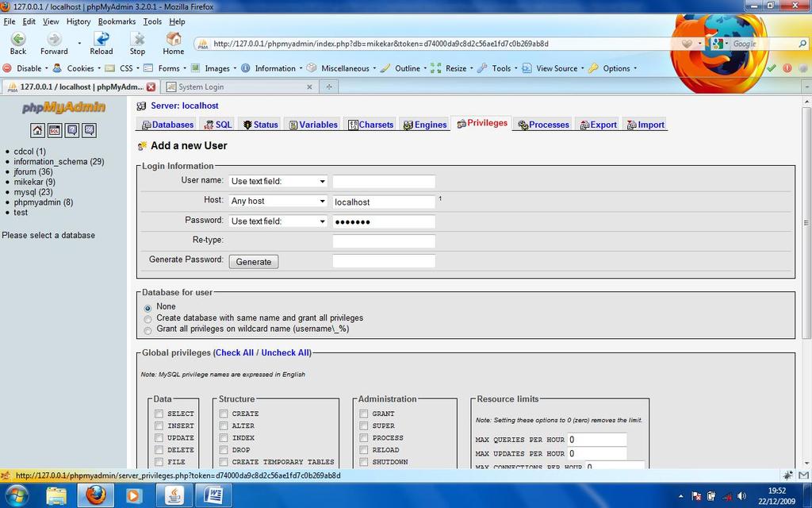Open the User name type dropdown
The height and width of the screenshot is (508, 812).
[278, 181]
